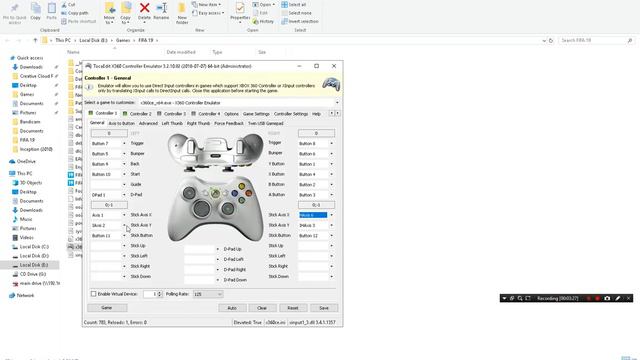The width and height of the screenshot is (640, 360).
Task: Open A Button mapping dropdown
Action: 331,195
